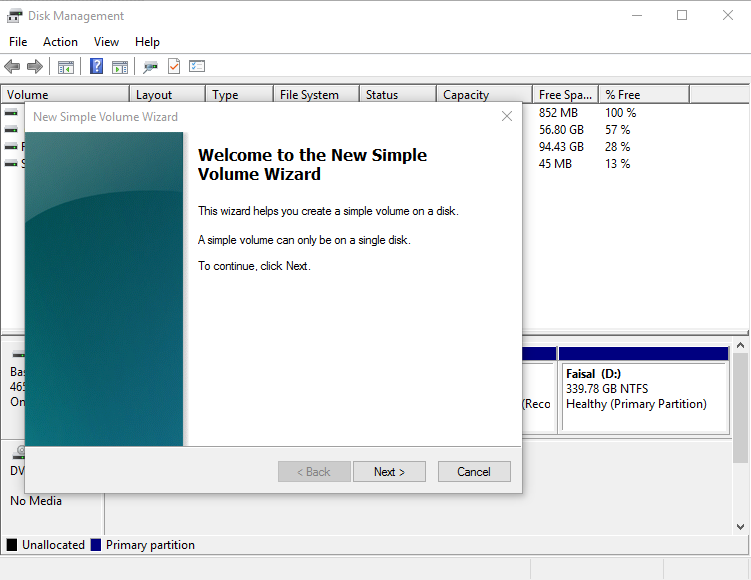Click the disk connection toolbar icon
751x580 pixels.
pos(150,67)
